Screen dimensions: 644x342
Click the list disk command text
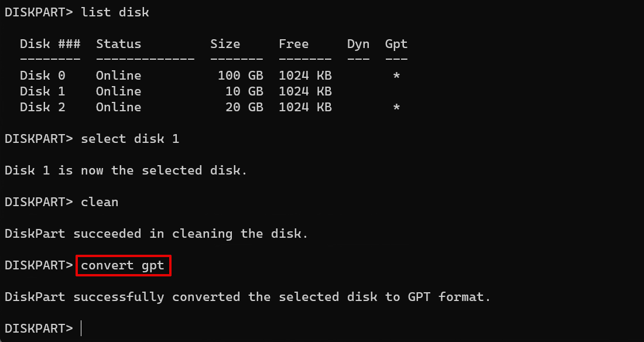tap(115, 12)
